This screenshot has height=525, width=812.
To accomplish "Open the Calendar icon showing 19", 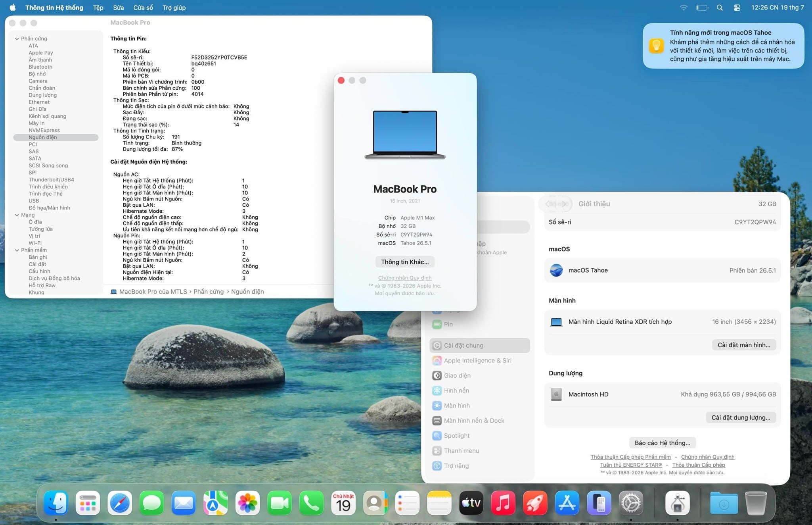I will [343, 503].
